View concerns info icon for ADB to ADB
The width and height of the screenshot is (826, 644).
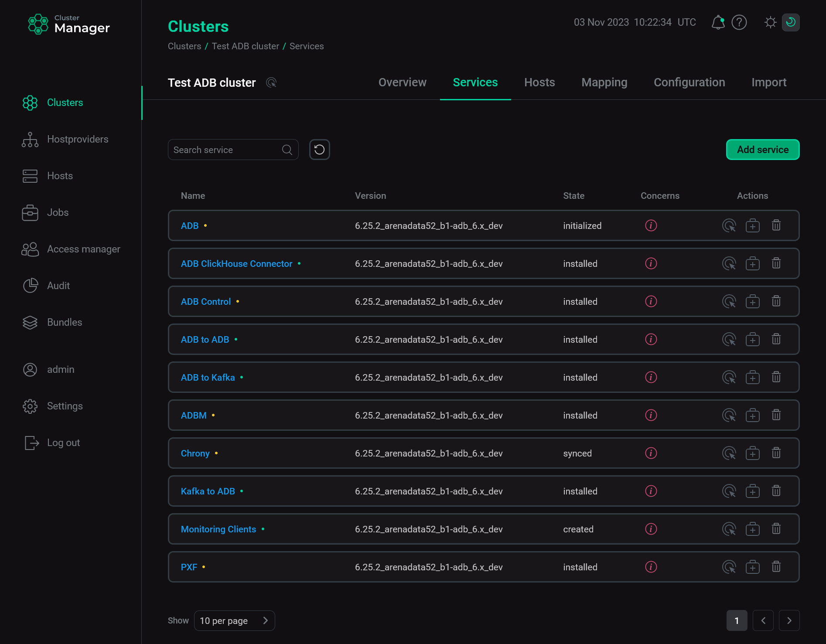tap(651, 339)
